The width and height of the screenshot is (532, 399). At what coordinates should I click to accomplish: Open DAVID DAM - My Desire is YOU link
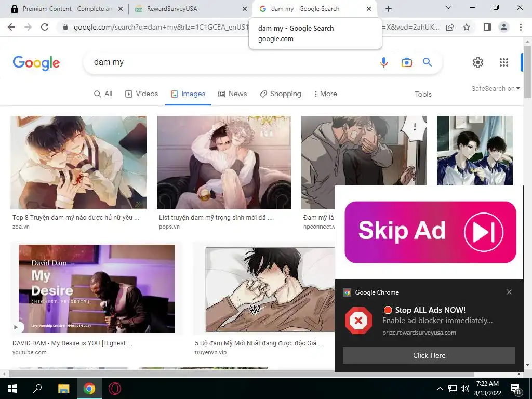[x=72, y=343]
